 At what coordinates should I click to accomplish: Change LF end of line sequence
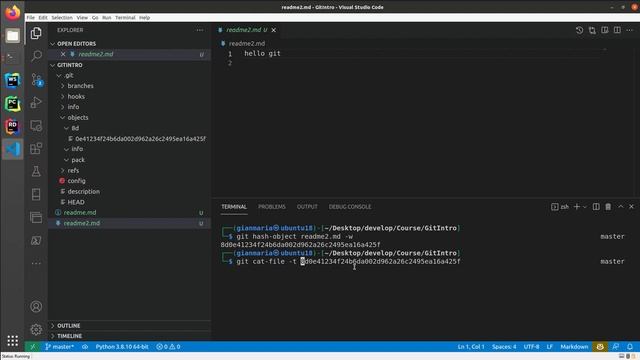coord(550,347)
